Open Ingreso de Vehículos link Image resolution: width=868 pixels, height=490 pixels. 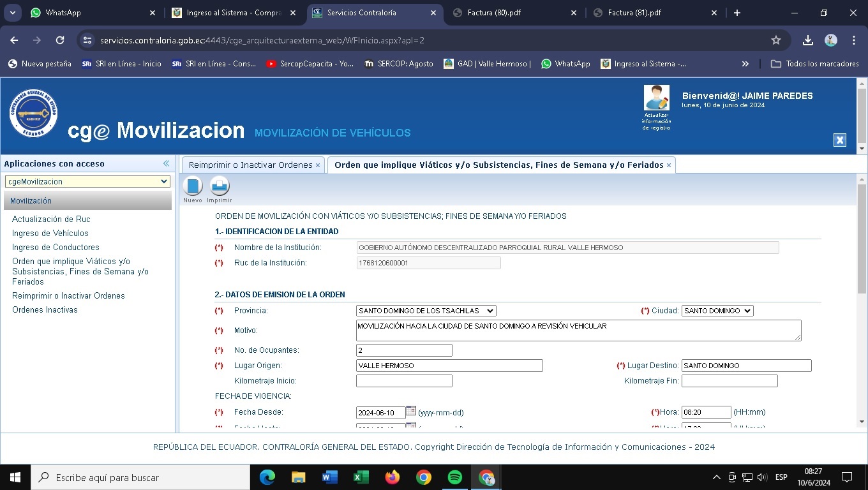click(50, 233)
